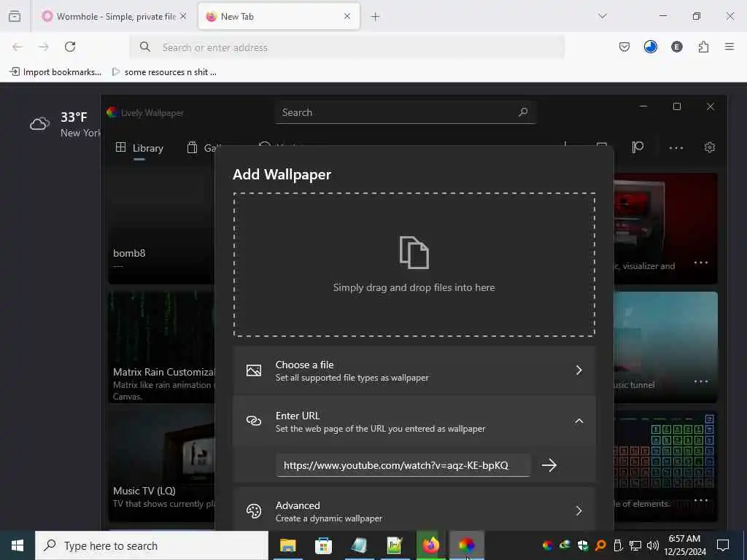This screenshot has height=560, width=747.
Task: Open the Lively toolbar three-dots menu
Action: point(676,147)
